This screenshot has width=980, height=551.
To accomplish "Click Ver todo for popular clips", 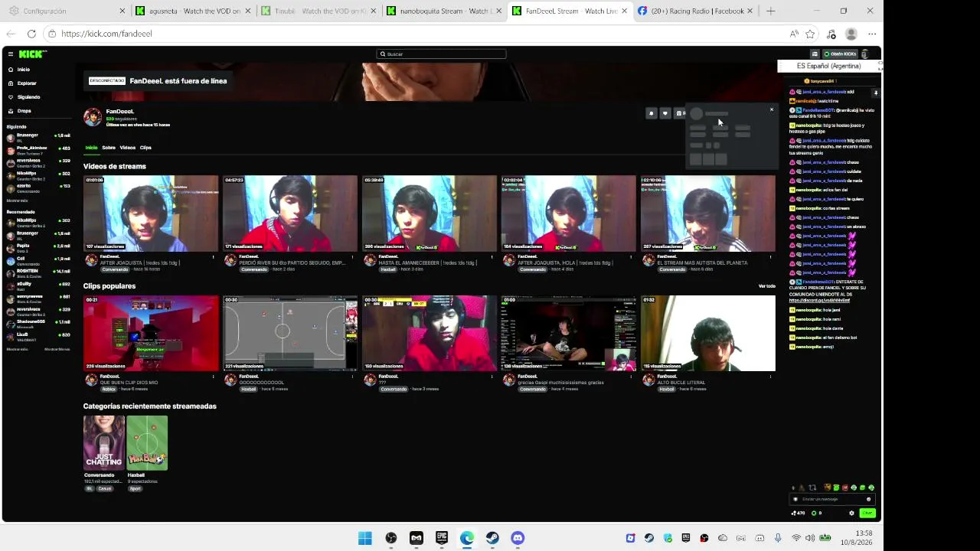I will (766, 286).
